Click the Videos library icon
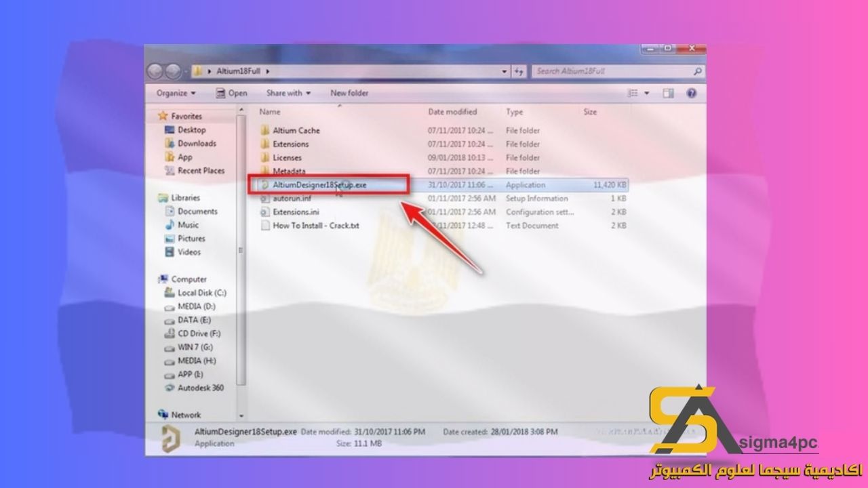This screenshot has height=488, width=868. [x=170, y=251]
